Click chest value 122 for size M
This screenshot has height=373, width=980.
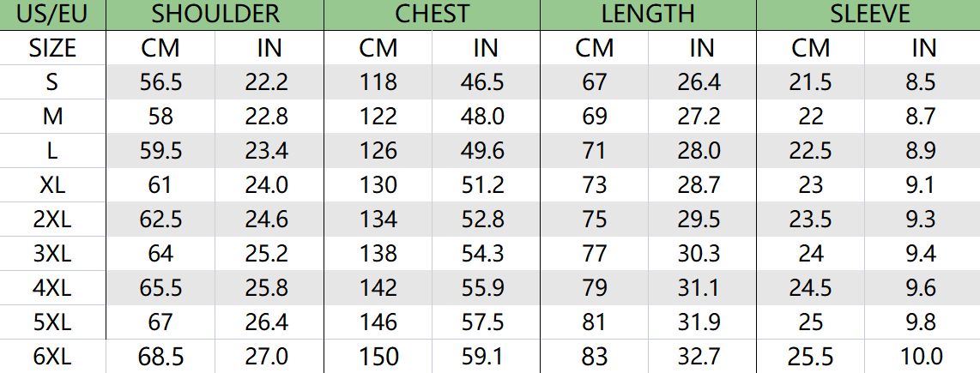click(378, 117)
